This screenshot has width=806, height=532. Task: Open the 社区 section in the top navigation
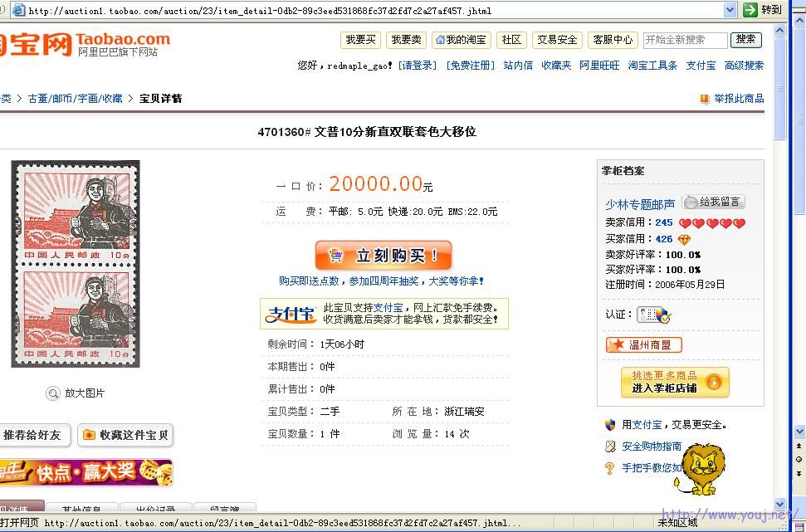pyautogui.click(x=510, y=39)
